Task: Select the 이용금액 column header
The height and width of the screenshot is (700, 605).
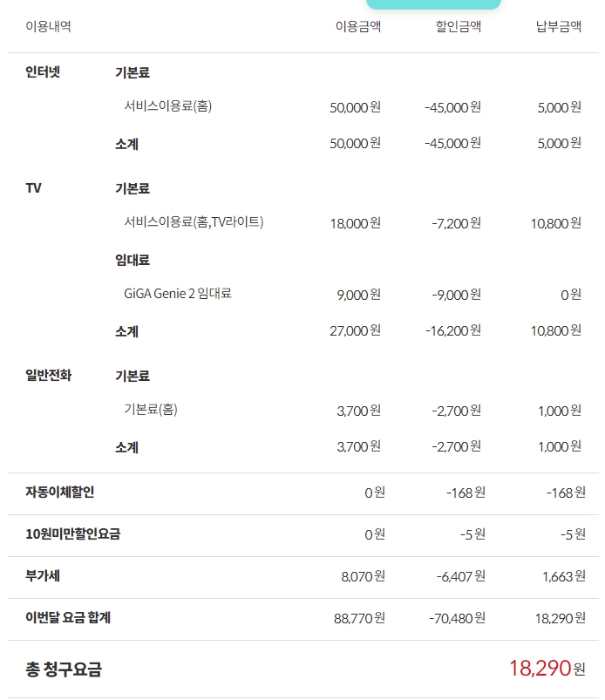Action: [x=357, y=26]
